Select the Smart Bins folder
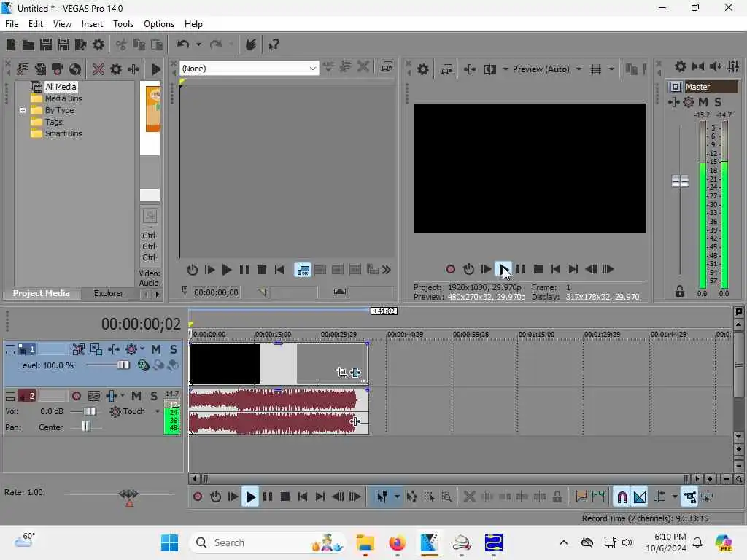 coord(63,134)
